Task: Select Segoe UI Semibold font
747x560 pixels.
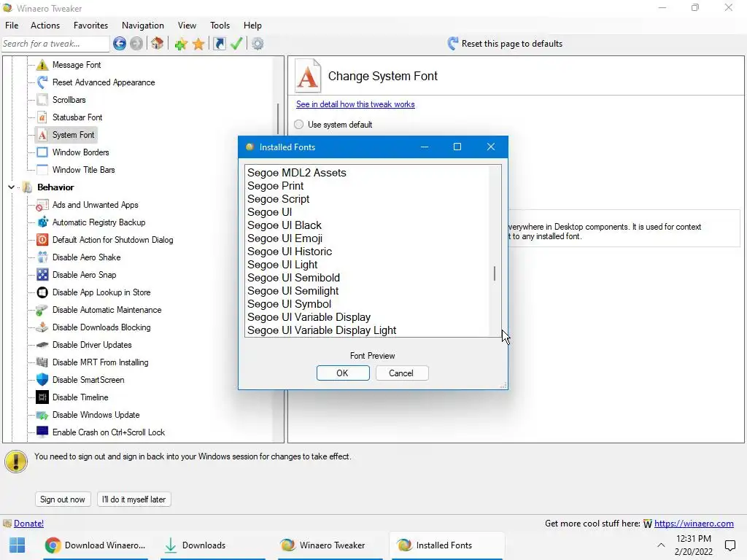Action: click(x=293, y=278)
